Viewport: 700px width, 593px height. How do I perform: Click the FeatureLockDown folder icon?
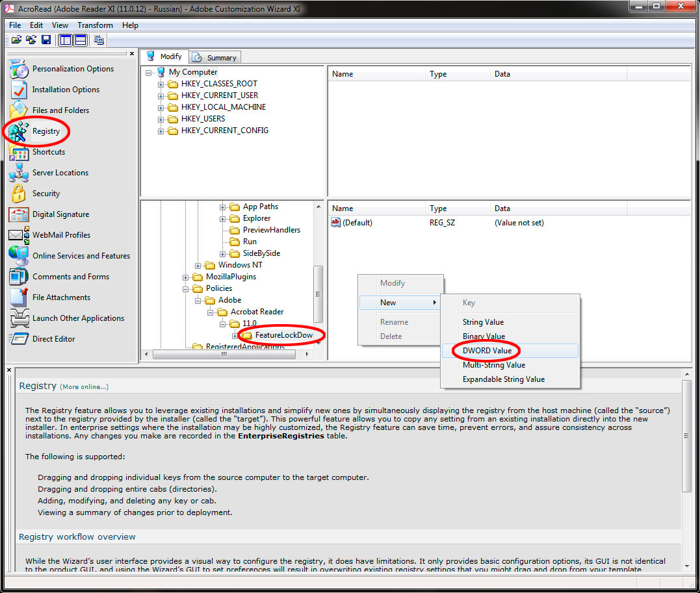coord(246,335)
